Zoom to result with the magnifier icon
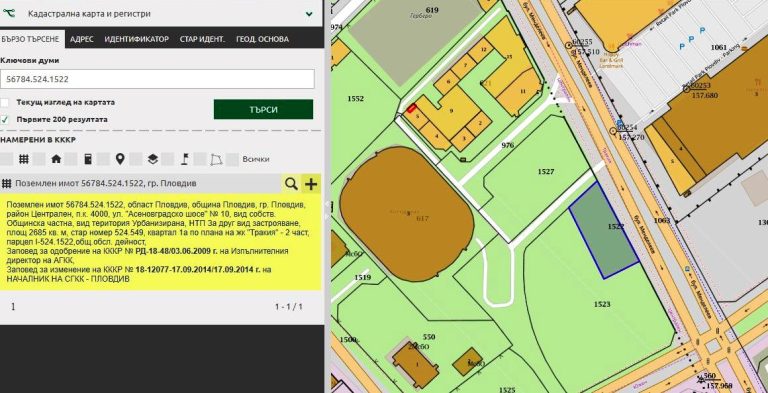 pyautogui.click(x=291, y=184)
